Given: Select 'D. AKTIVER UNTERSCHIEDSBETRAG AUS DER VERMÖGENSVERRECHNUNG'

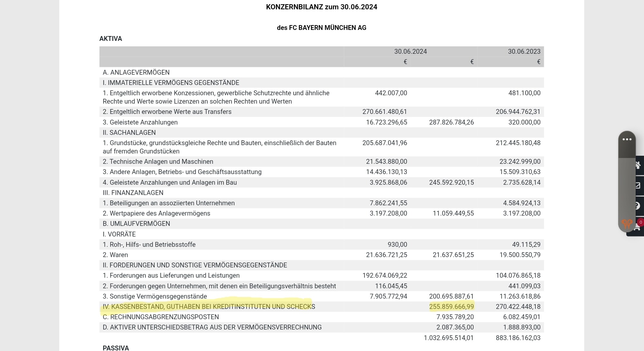Looking at the screenshot, I should coord(212,327).
